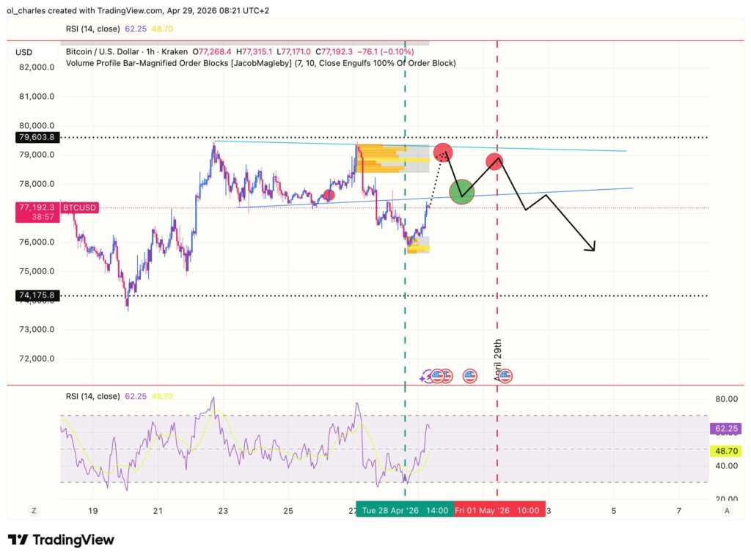Click the 74,175.8 price level tag
Viewport: 751px width, 560px height.
click(x=37, y=295)
